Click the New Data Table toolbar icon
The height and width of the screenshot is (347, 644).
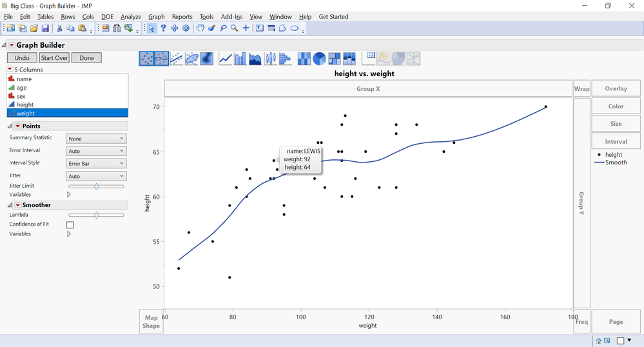(11, 28)
